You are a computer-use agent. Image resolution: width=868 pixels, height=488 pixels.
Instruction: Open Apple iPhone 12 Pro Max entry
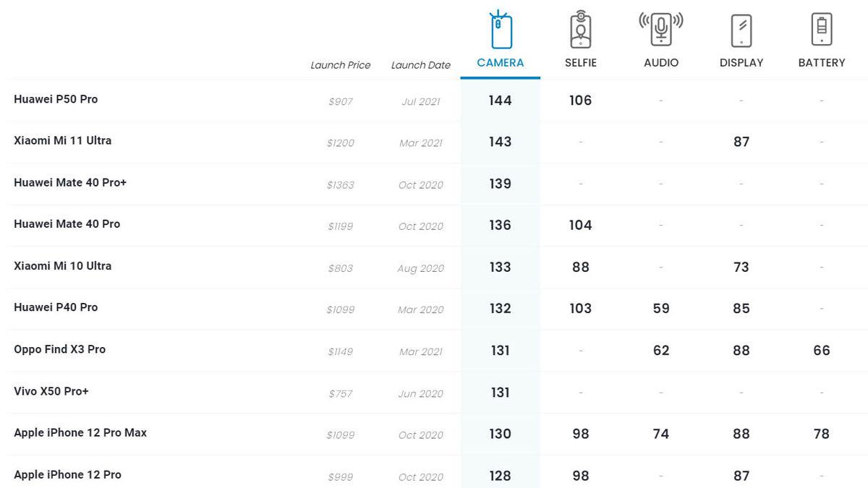click(80, 432)
